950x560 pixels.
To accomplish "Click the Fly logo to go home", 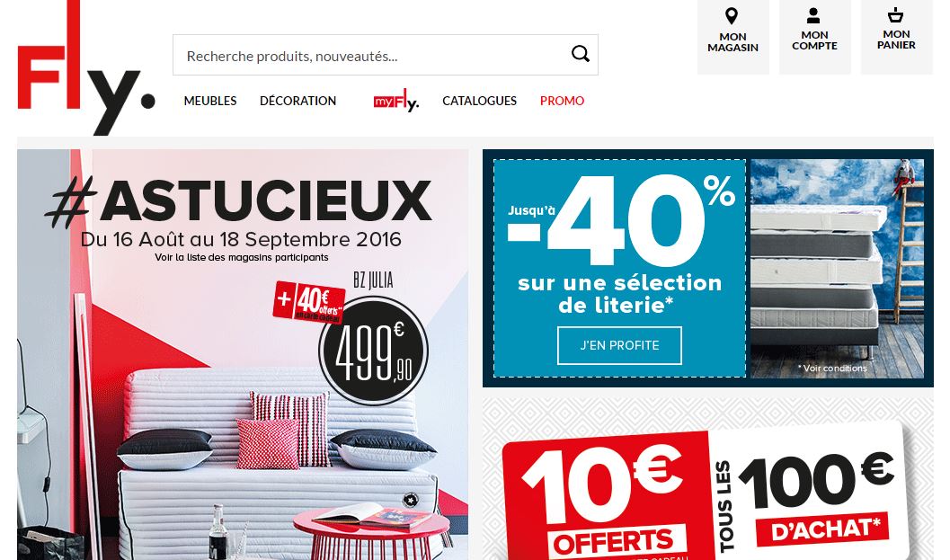I will (x=86, y=68).
